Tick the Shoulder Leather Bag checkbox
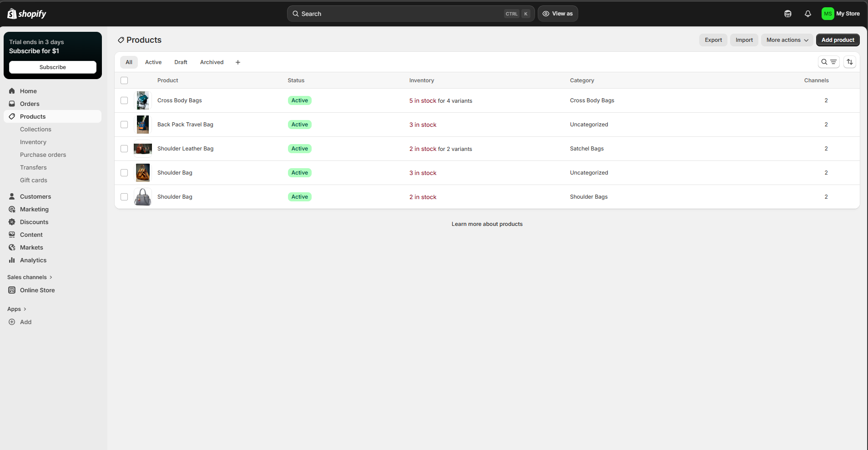The width and height of the screenshot is (868, 450). coord(124,149)
